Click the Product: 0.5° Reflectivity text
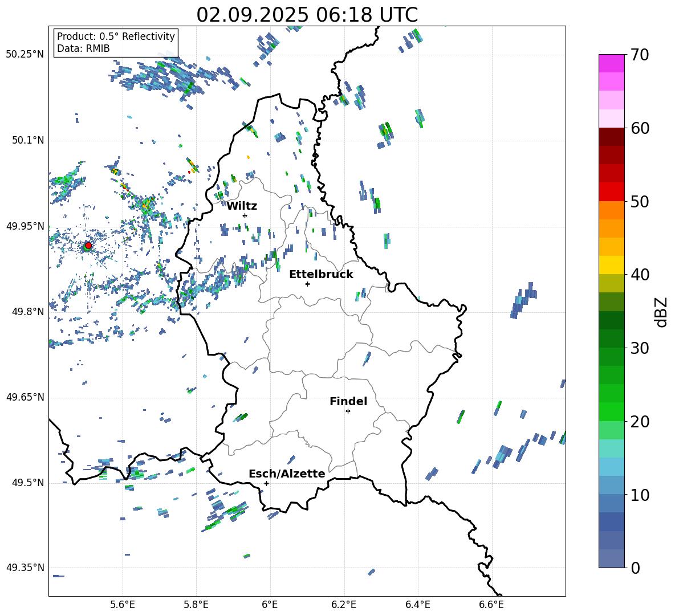The width and height of the screenshot is (675, 616). click(x=116, y=36)
